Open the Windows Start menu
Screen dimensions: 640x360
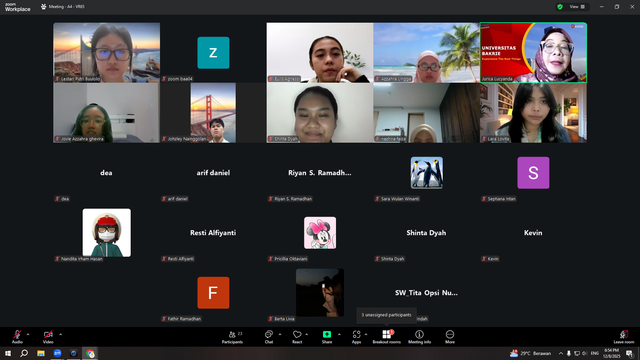point(8,353)
